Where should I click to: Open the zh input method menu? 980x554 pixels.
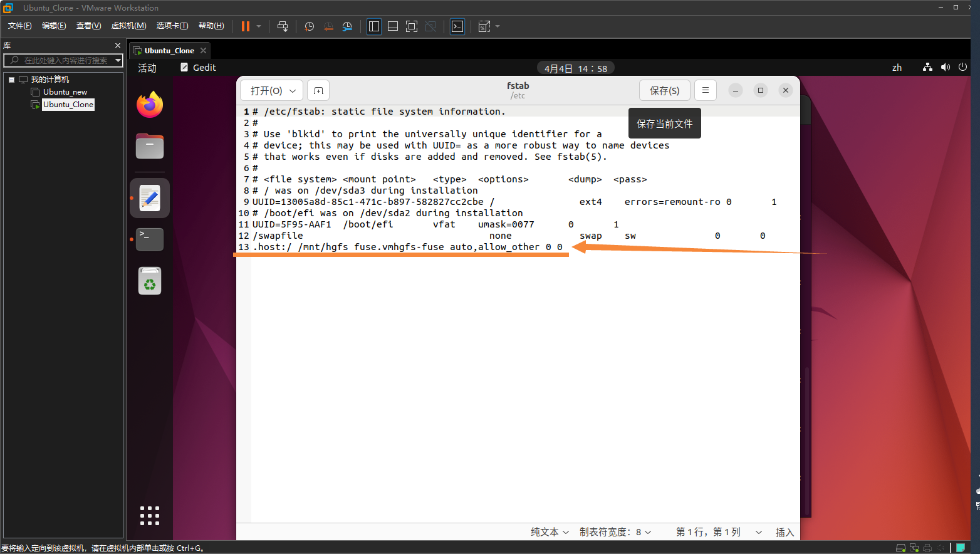pyautogui.click(x=897, y=68)
